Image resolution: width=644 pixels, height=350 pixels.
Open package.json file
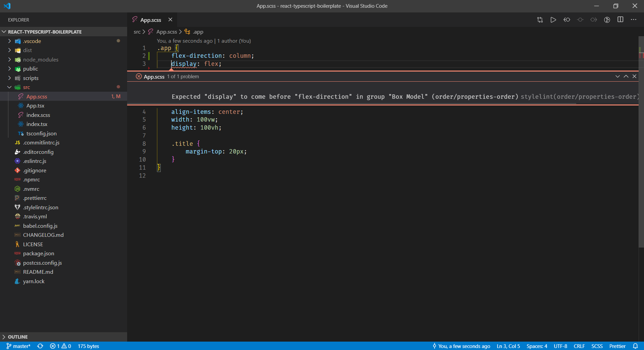(x=64, y=253)
